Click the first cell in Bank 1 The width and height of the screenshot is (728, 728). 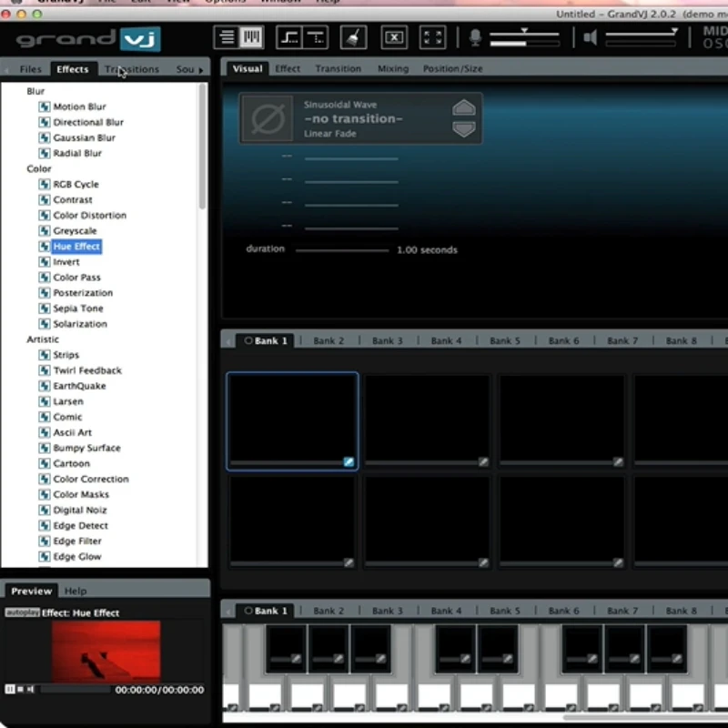[x=292, y=419]
